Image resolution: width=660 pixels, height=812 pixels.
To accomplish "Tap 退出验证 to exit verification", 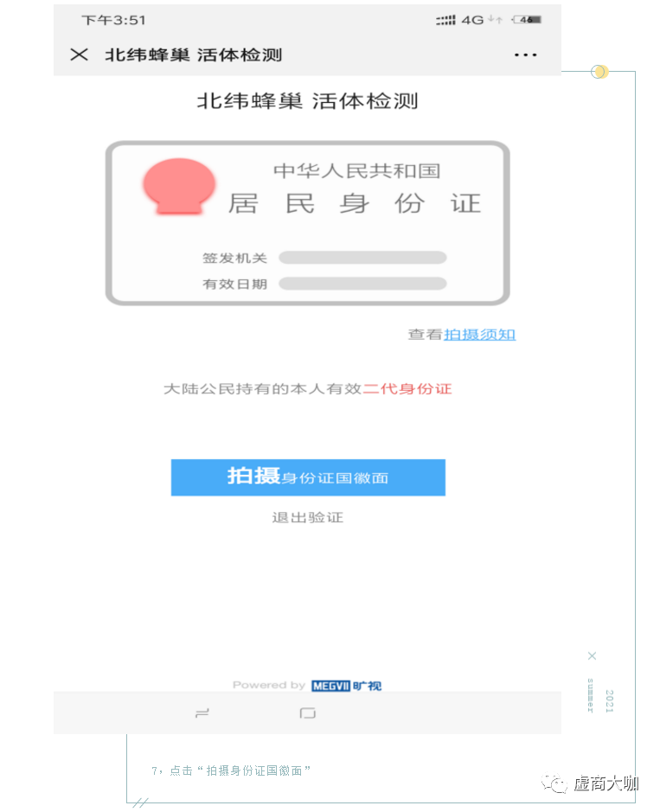I will pos(308,517).
